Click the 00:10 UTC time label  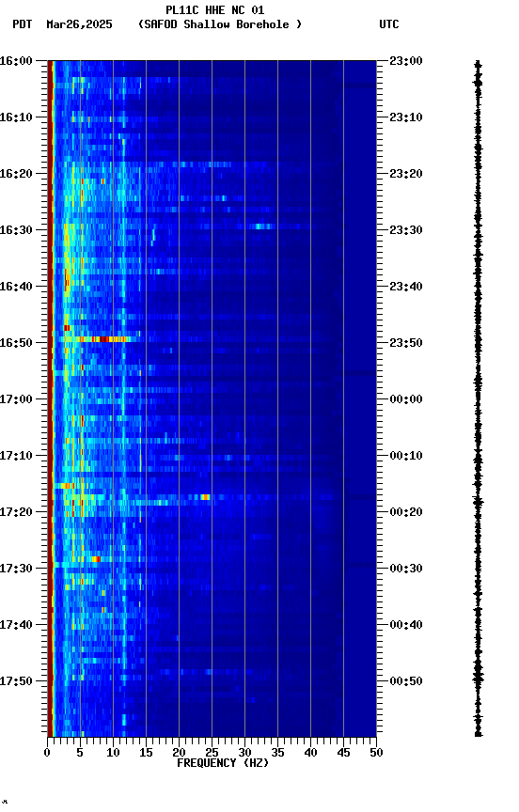406,456
